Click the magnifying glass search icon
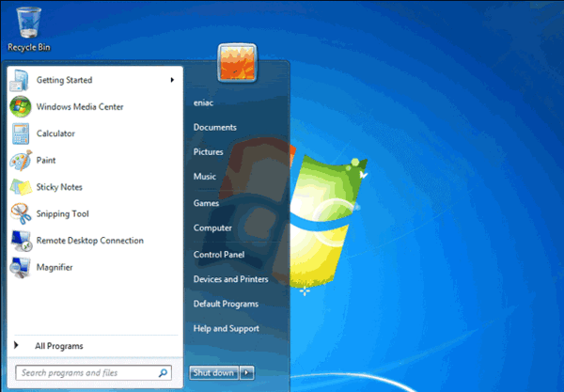Screen dimensions: 564x392 (163, 373)
